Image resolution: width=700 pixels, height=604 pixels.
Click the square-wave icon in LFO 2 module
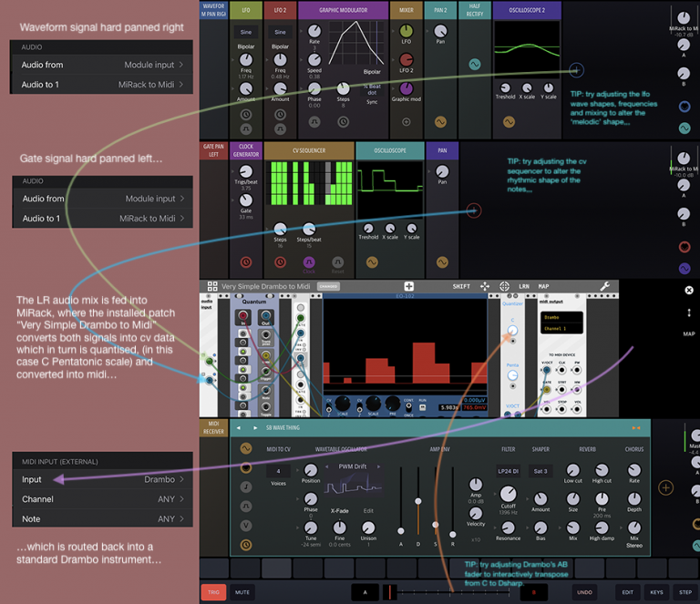click(280, 129)
